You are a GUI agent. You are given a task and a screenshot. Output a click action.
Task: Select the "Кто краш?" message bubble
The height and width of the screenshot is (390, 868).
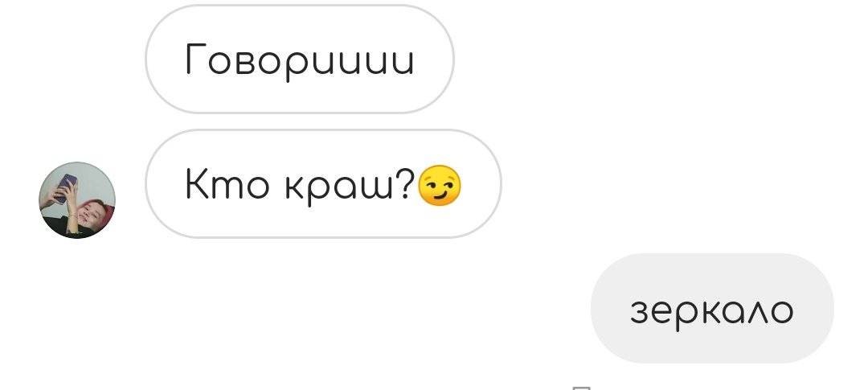click(x=323, y=184)
